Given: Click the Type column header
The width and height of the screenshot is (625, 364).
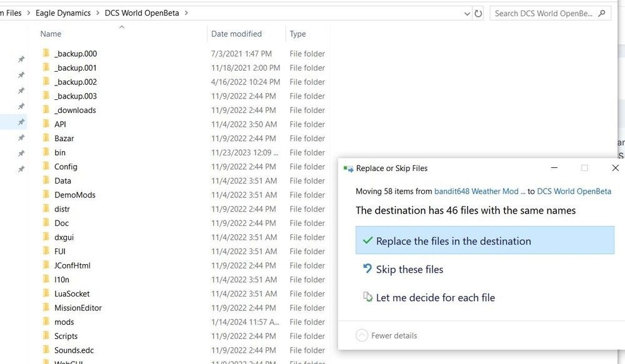Looking at the screenshot, I should click(x=297, y=34).
